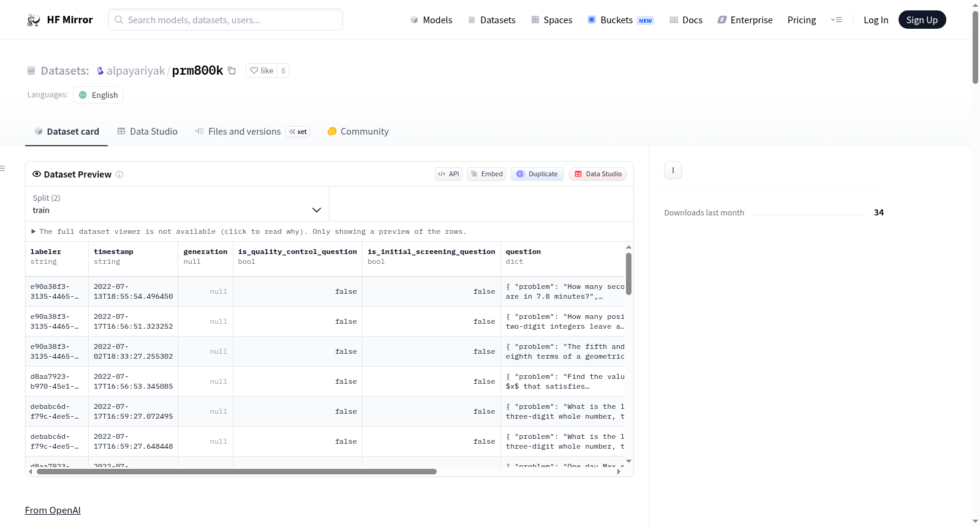Click the like count 6
The height and width of the screenshot is (527, 980).
coord(284,70)
